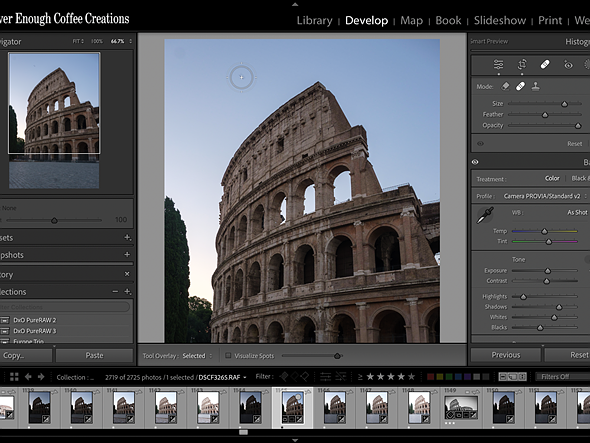Go back with the left arrow
The height and width of the screenshot is (443, 590).
coord(28,377)
